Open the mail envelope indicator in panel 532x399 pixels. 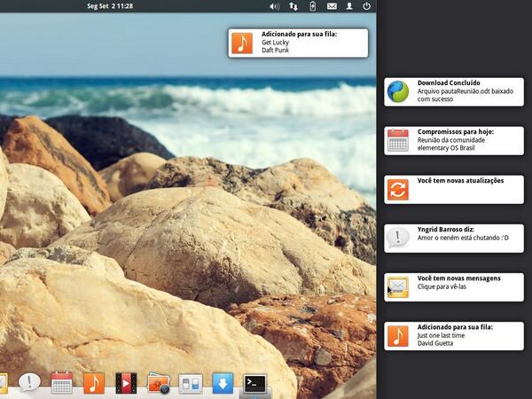(332, 6)
